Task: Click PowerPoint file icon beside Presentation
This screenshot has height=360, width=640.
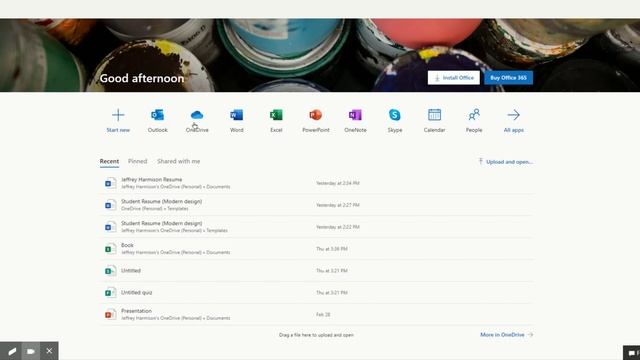Action: [x=110, y=315]
